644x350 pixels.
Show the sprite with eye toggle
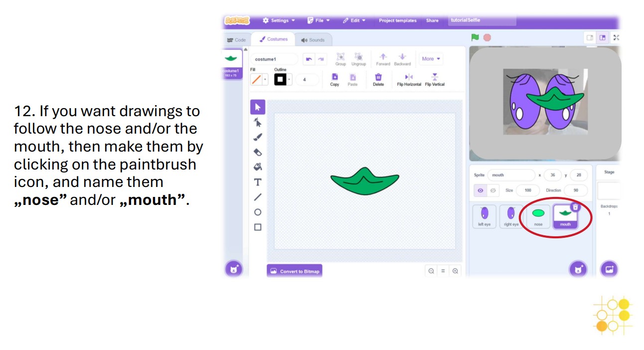click(x=481, y=190)
